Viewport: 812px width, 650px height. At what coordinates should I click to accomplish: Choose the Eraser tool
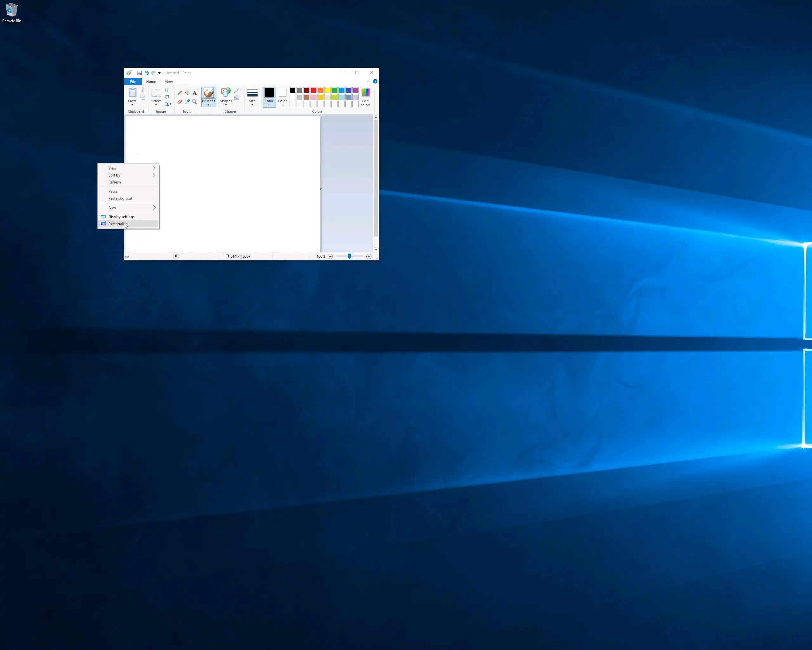click(x=180, y=102)
